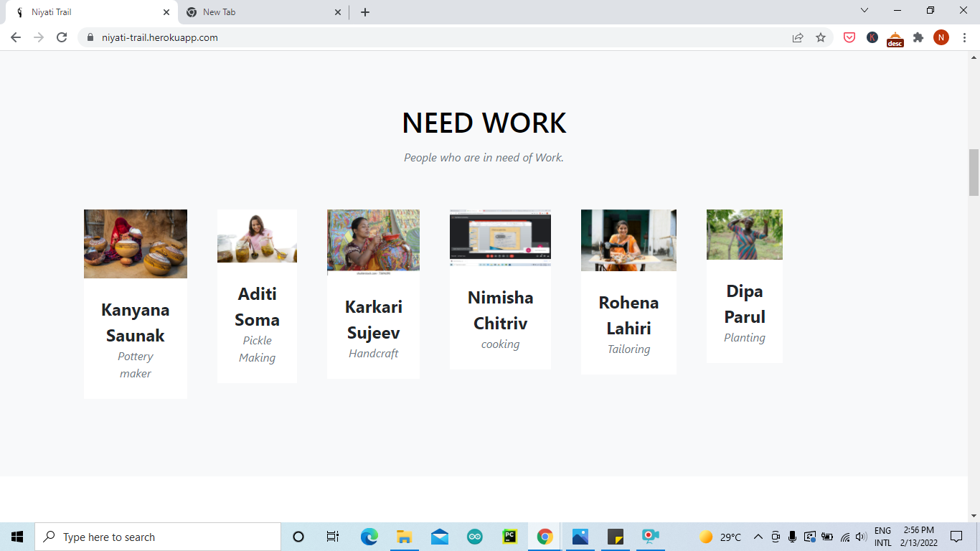Image resolution: width=980 pixels, height=551 pixels.
Task: Expand the hidden system tray icons
Action: (757, 536)
